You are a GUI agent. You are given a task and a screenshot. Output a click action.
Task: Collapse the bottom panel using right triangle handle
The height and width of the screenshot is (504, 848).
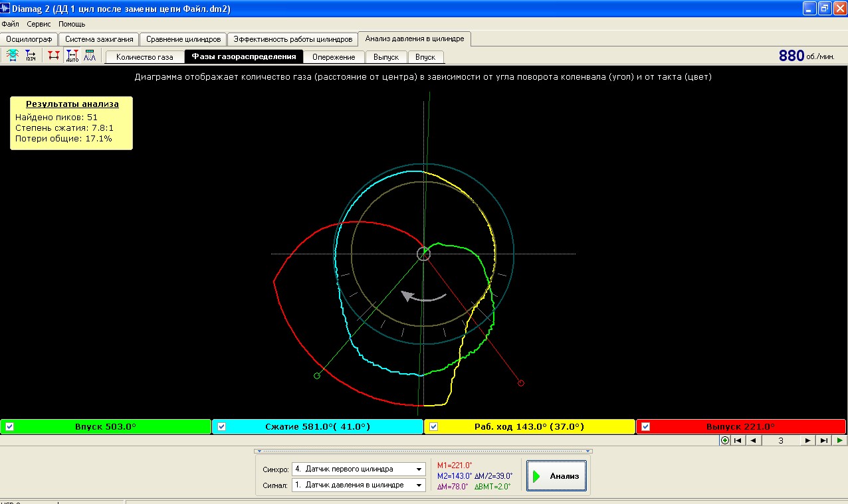[589, 451]
